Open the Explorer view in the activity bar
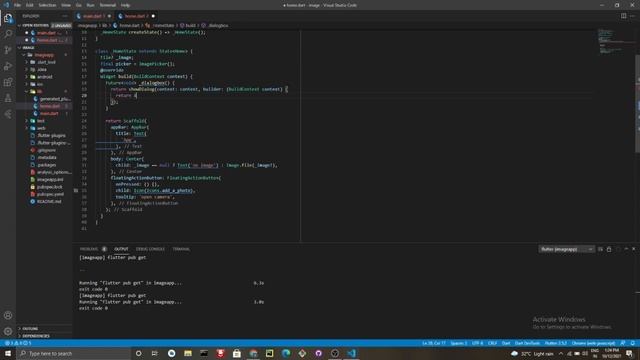This screenshot has height=360, width=640. [8, 18]
